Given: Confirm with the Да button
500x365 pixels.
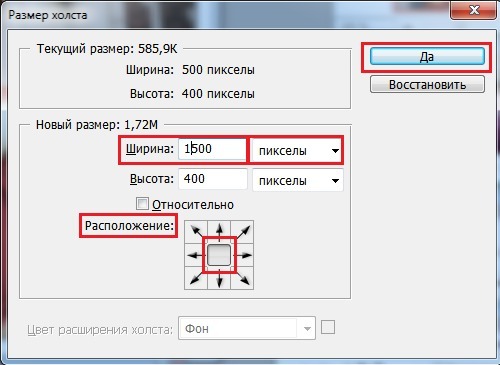Looking at the screenshot, I should pyautogui.click(x=427, y=56).
